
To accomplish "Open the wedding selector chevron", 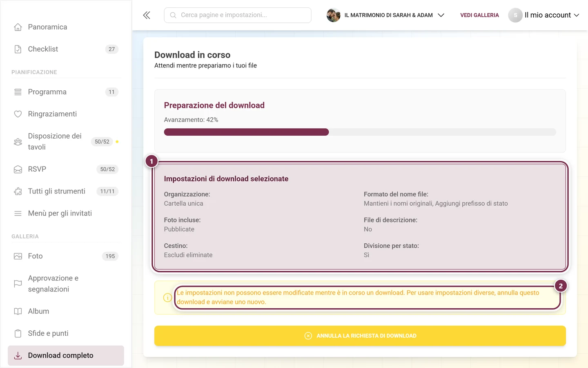I will (x=441, y=15).
